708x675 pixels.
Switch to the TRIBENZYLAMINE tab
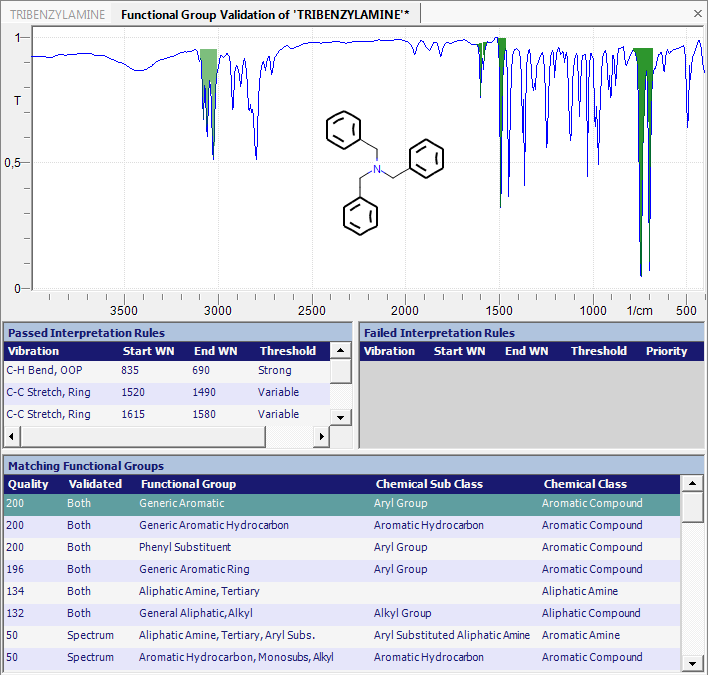click(57, 15)
